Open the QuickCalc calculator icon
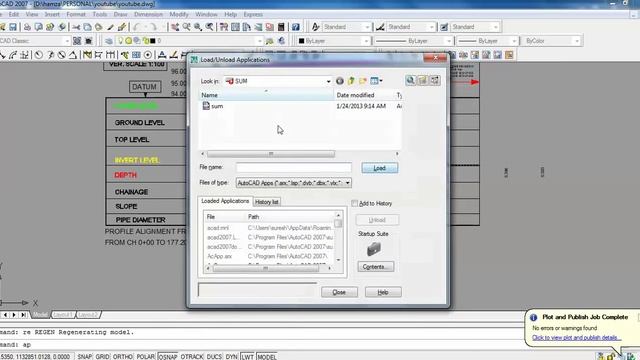The height and width of the screenshot is (360, 640). [281, 27]
